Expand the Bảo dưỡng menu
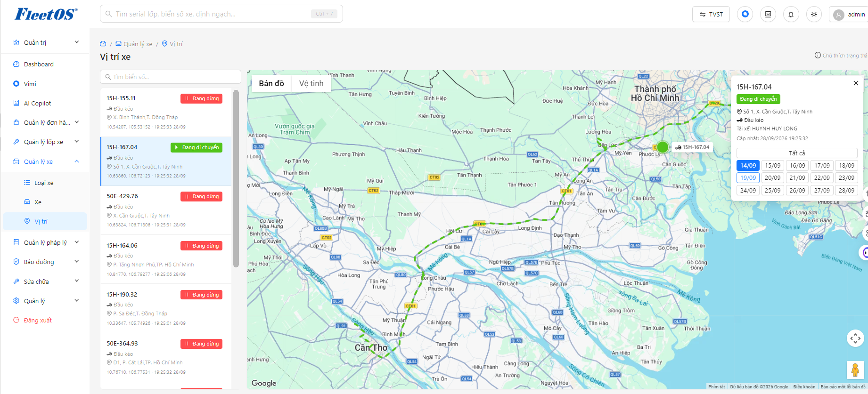Screen dimensions: 868x394 tap(46, 262)
